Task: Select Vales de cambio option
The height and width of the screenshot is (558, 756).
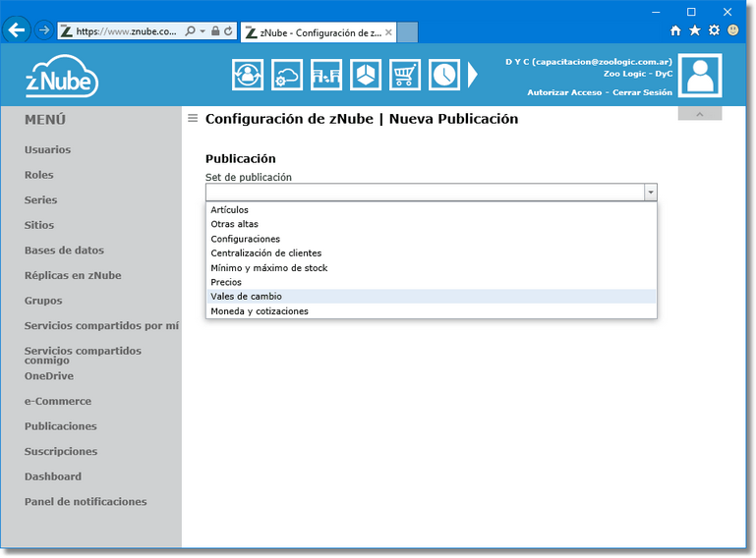Action: pos(431,297)
